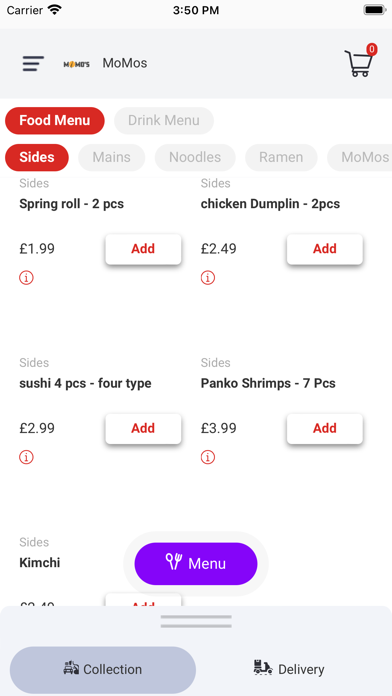
Task: Add Spring roll to cart
Action: pyautogui.click(x=143, y=249)
